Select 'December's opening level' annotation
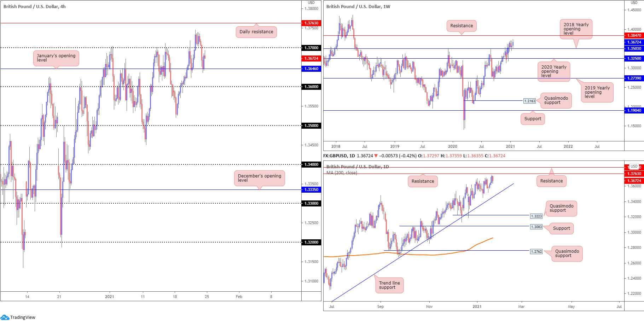Image resolution: width=644 pixels, height=321 pixels. (x=259, y=178)
